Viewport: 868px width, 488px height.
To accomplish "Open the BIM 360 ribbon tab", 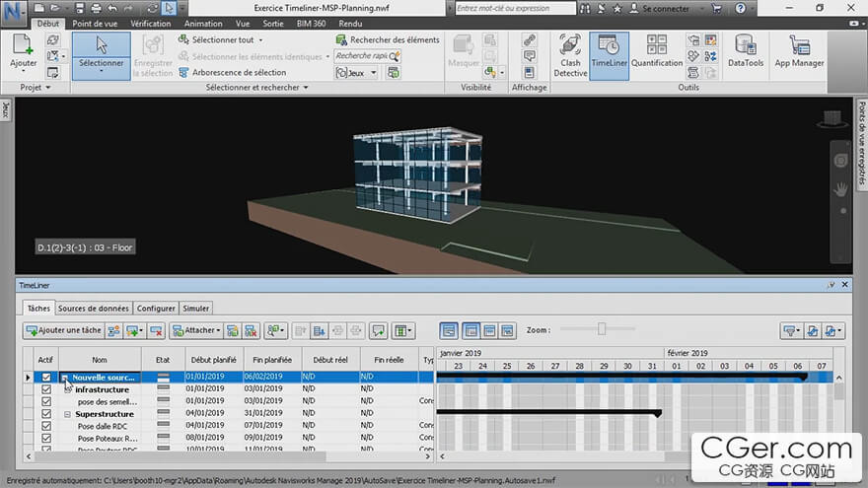I will 311,24.
